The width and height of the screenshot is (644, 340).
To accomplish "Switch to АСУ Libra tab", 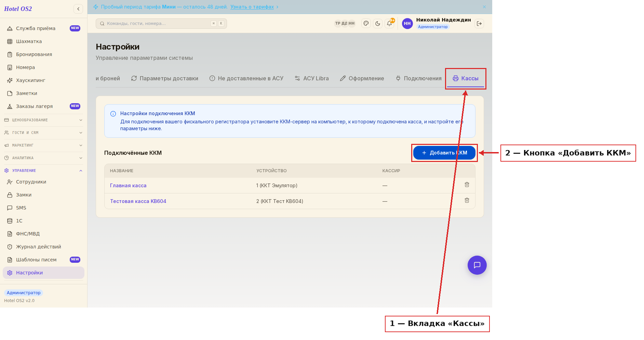I will point(312,78).
